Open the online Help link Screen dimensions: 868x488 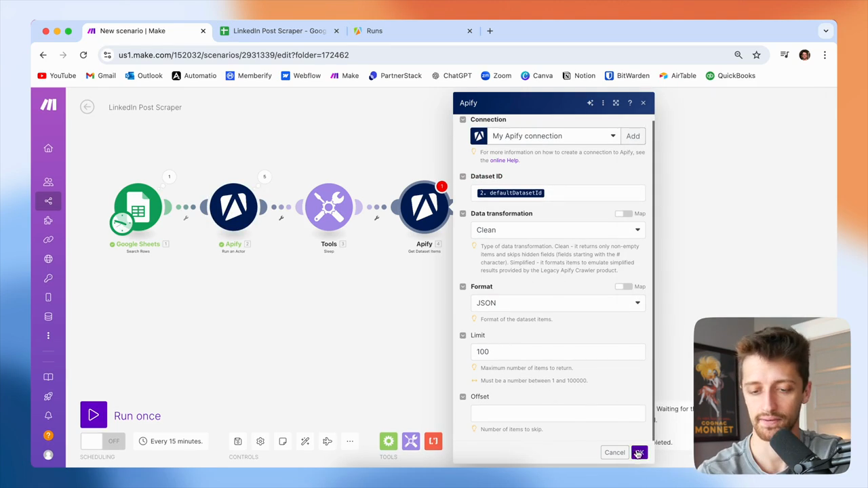pyautogui.click(x=505, y=161)
